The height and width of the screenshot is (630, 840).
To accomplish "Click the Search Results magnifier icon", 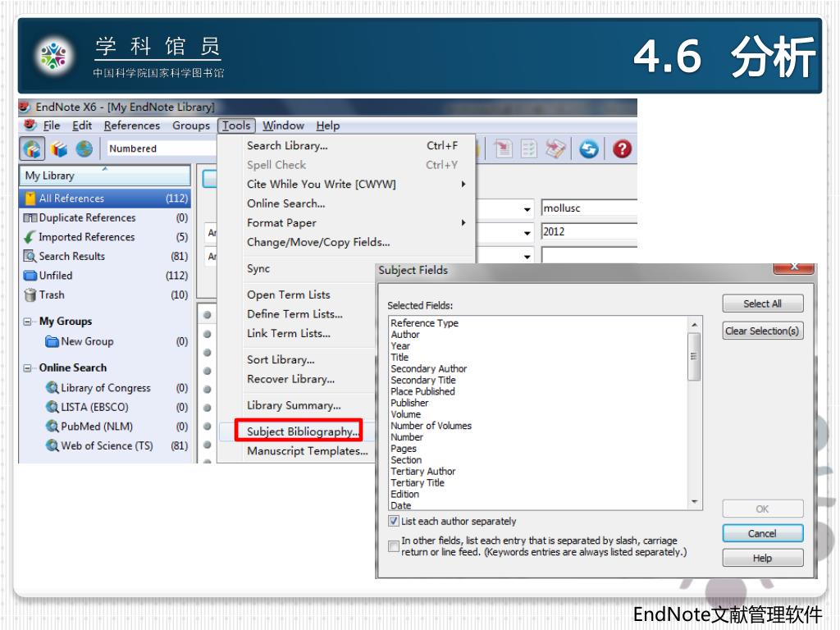I will (x=30, y=256).
